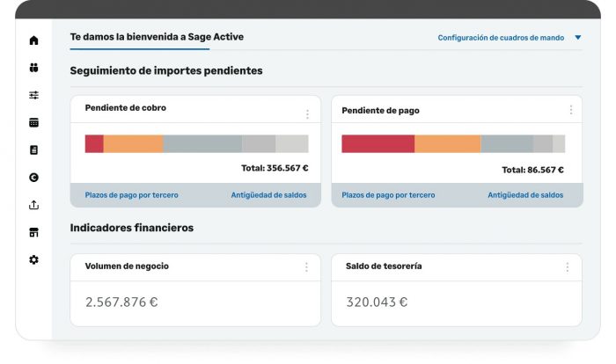Image resolution: width=616 pixels, height=364 pixels.
Task: Open Pendiente de pago card options menu
Action: tap(570, 110)
